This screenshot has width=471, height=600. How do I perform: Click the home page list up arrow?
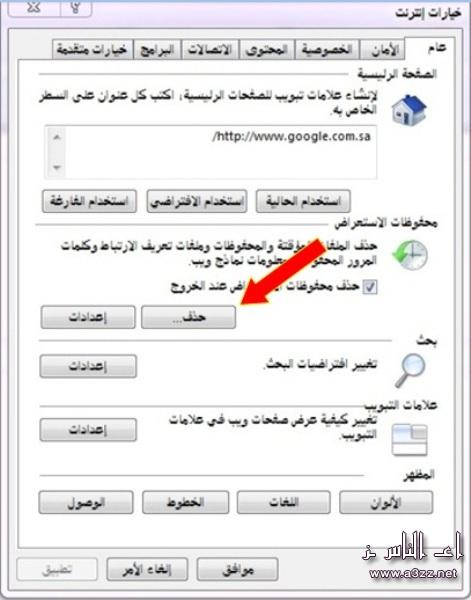pos(57,137)
